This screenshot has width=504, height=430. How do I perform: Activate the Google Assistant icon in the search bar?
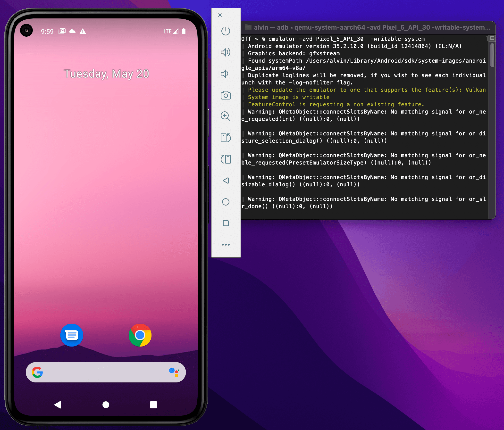[174, 372]
